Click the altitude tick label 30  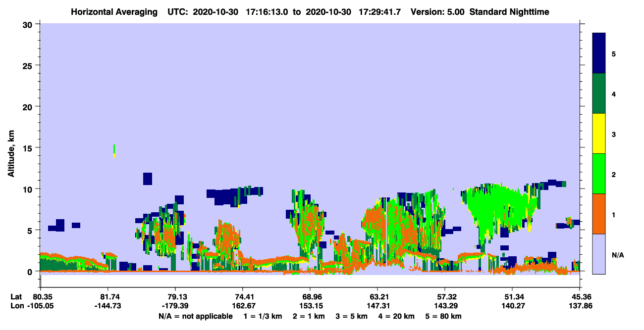29,24
